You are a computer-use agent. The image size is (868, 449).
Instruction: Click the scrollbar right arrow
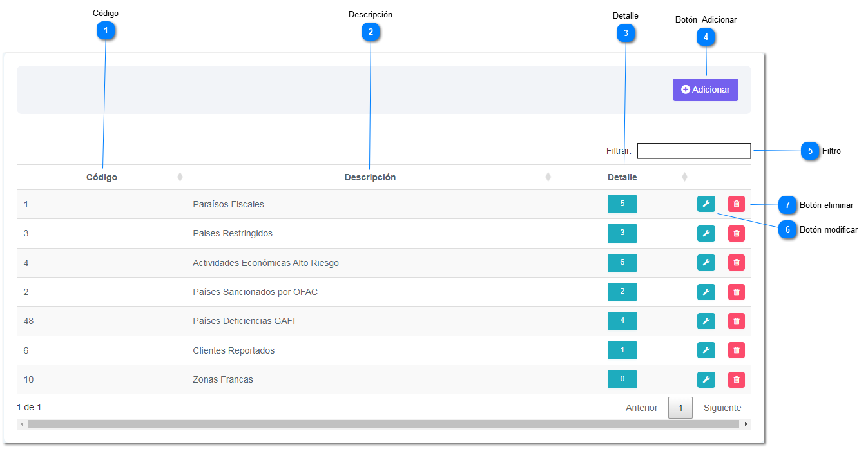tap(746, 425)
